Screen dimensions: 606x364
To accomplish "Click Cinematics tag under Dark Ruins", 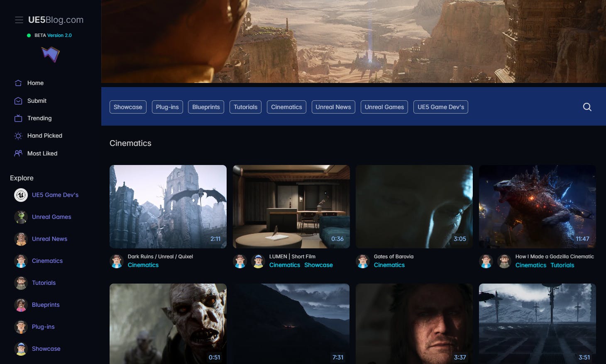I will coord(143,265).
